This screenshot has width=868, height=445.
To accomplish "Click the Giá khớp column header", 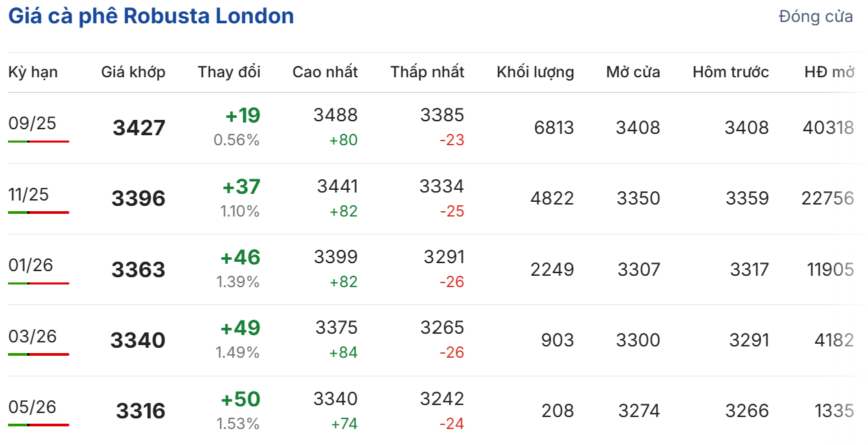I will coord(133,72).
